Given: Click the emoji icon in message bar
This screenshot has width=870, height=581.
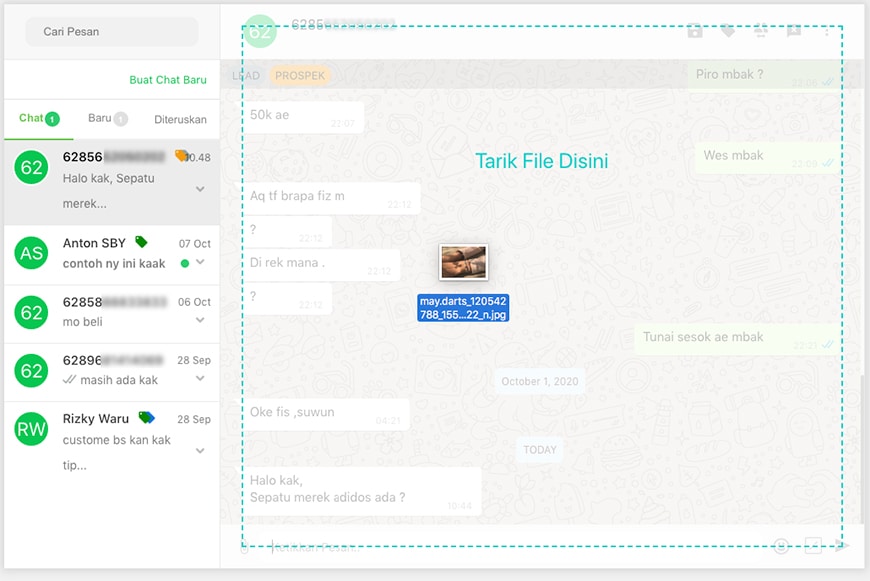Looking at the screenshot, I should pos(781,546).
